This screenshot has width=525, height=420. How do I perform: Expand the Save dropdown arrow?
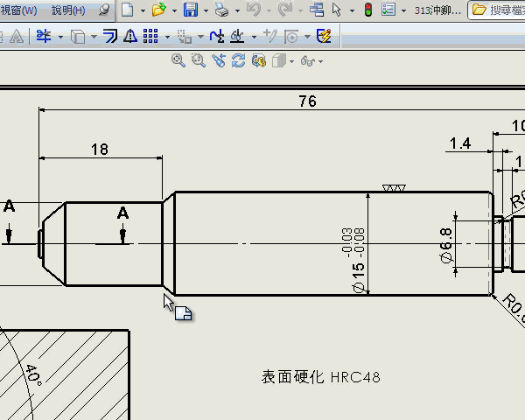[x=206, y=10]
